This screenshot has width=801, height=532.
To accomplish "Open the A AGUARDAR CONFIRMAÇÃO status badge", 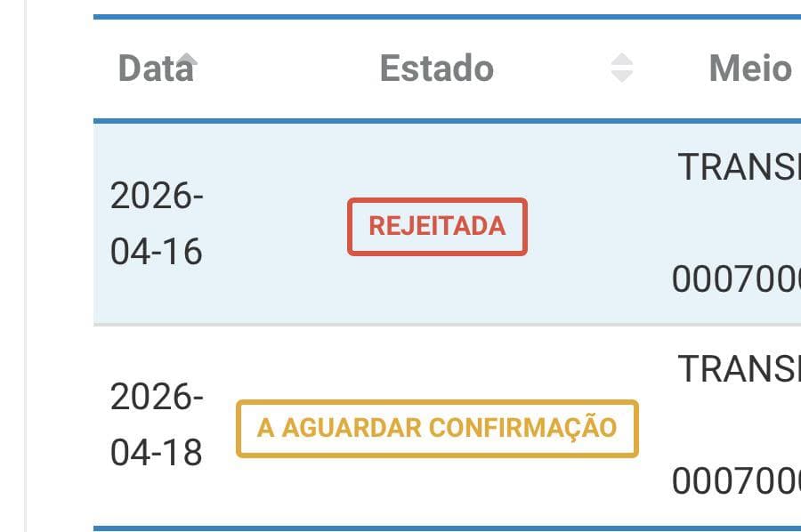I will [x=437, y=428].
